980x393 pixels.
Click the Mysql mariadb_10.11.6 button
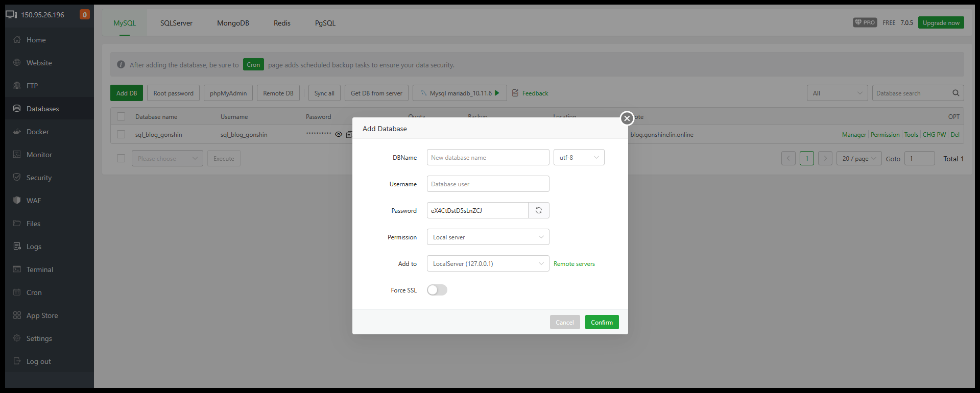pyautogui.click(x=460, y=93)
